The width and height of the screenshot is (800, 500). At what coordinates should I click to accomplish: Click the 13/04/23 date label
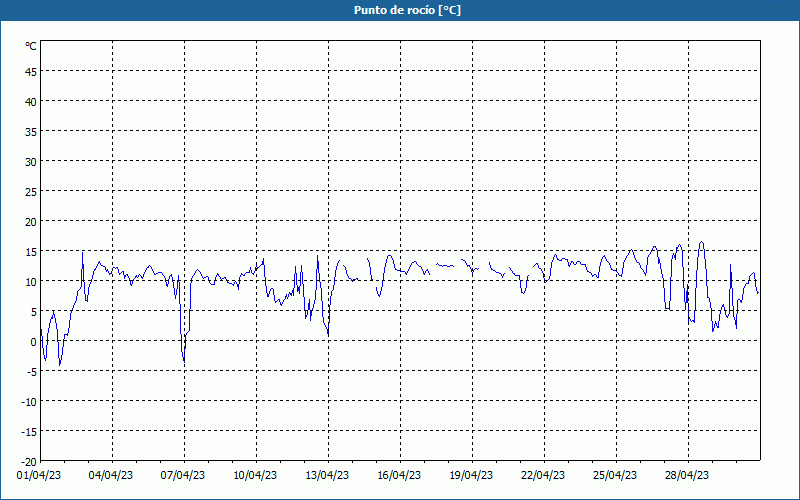[327, 476]
